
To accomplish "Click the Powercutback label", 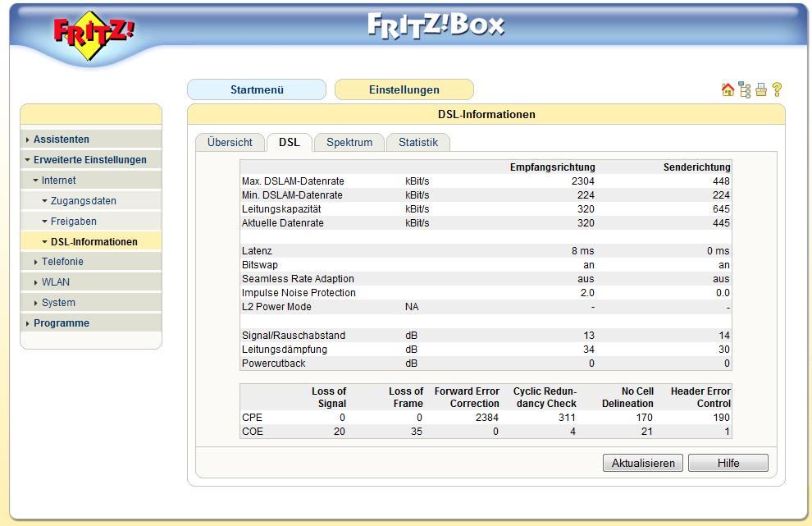I will [273, 364].
